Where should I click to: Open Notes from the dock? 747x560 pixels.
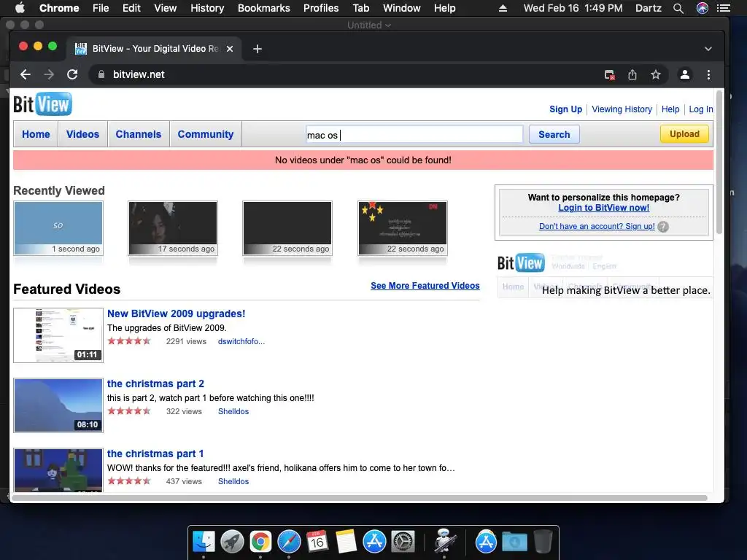point(346,542)
